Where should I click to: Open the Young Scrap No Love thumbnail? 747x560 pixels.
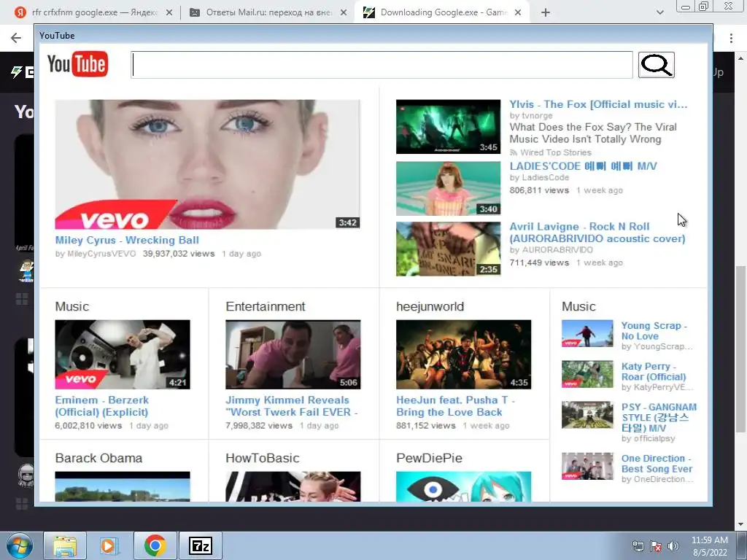(x=587, y=333)
